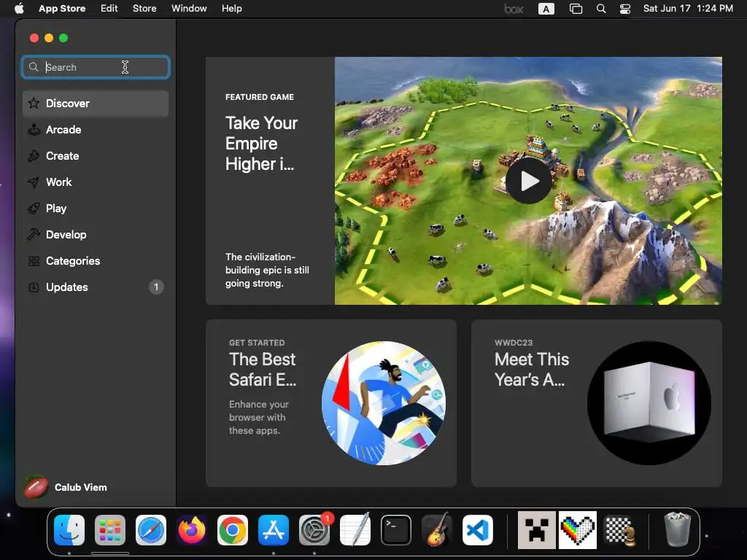Click the GET STARTED label
This screenshot has height=560, width=747.
[257, 343]
